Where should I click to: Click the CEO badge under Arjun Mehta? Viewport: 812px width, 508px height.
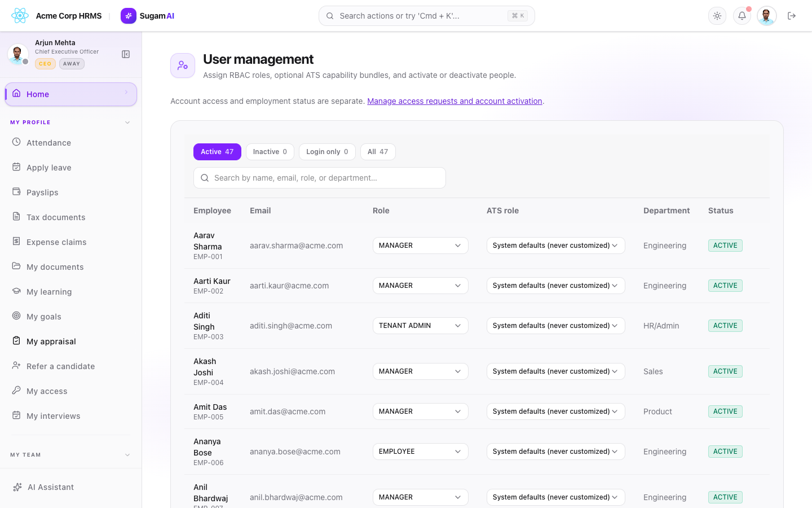click(x=45, y=64)
